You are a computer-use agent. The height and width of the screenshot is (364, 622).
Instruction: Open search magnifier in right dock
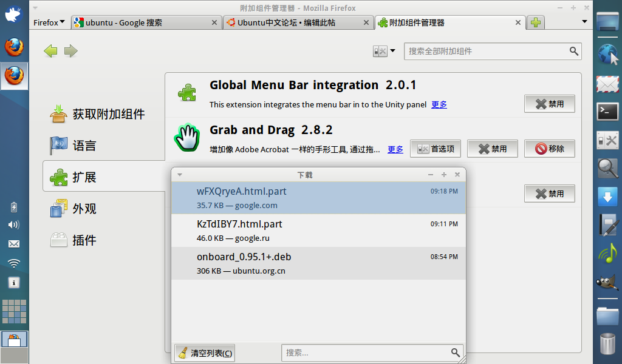tap(607, 168)
